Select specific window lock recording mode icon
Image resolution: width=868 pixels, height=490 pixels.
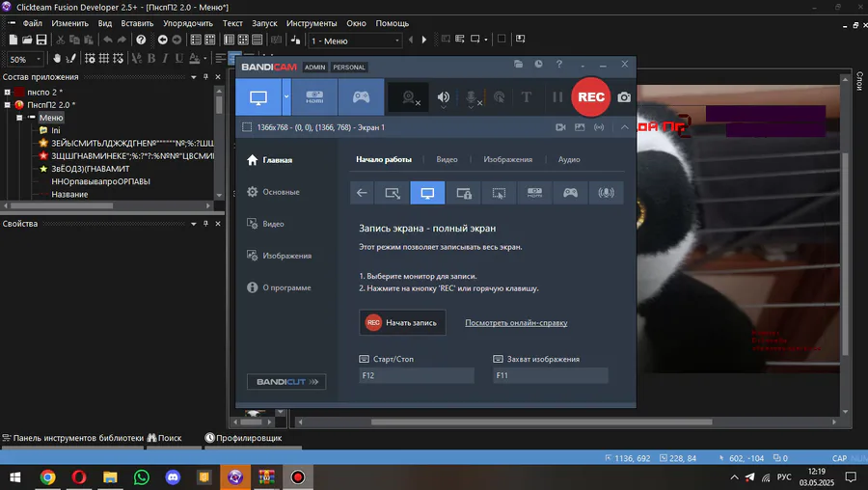463,193
